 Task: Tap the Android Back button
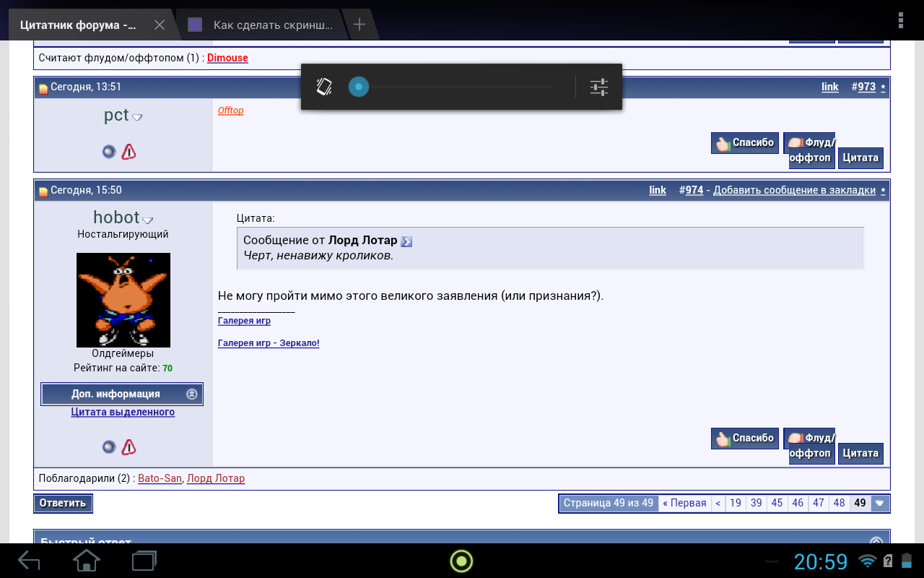click(x=29, y=560)
